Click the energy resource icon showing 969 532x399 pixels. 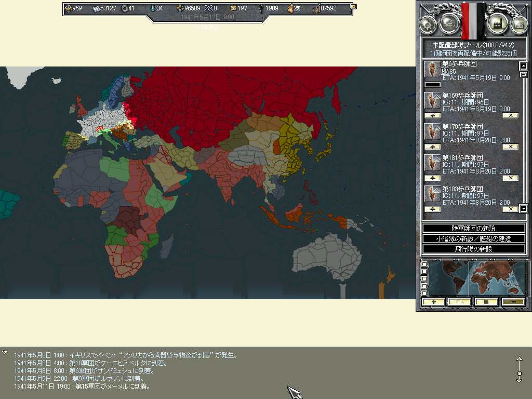click(x=68, y=8)
